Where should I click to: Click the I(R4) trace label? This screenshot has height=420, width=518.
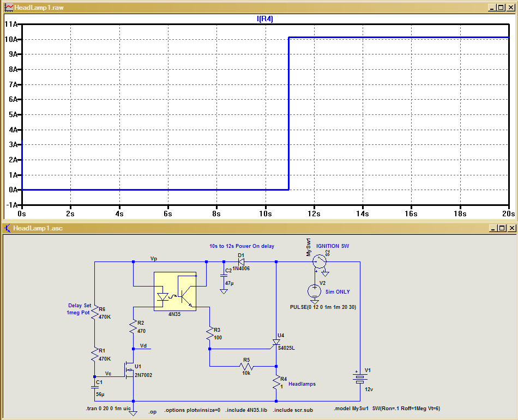pos(265,19)
